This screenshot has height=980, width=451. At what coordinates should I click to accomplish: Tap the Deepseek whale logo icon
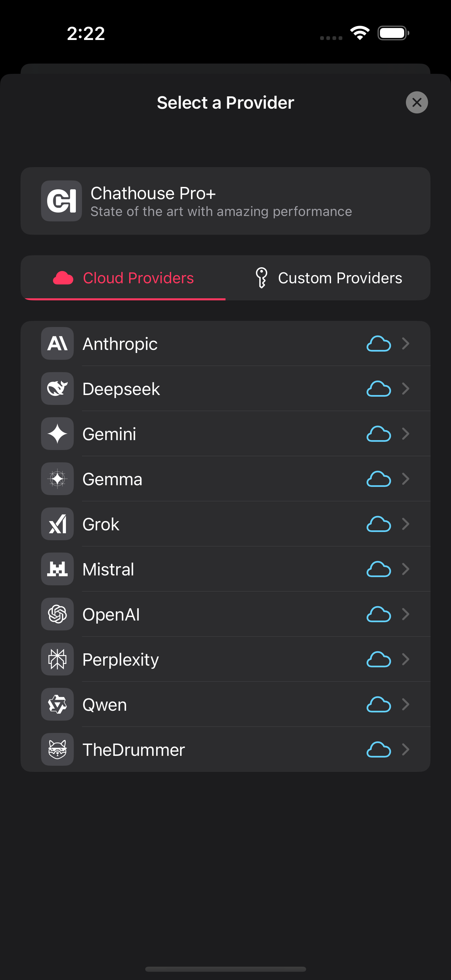click(x=57, y=389)
